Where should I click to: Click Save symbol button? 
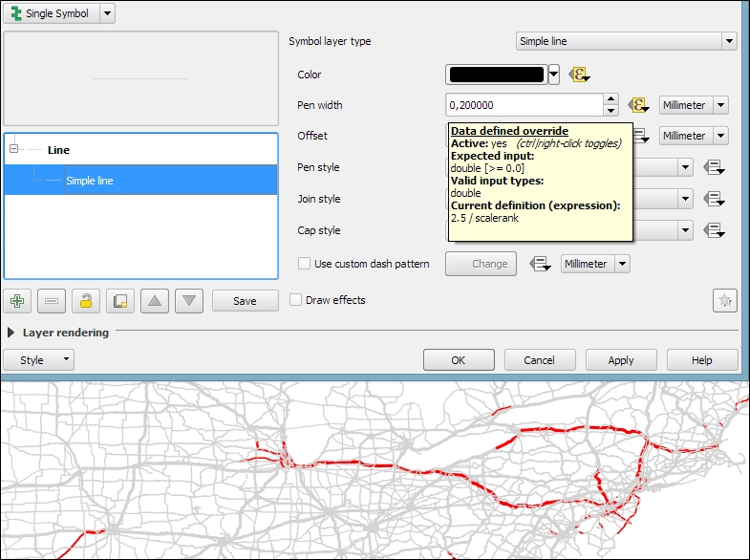245,301
